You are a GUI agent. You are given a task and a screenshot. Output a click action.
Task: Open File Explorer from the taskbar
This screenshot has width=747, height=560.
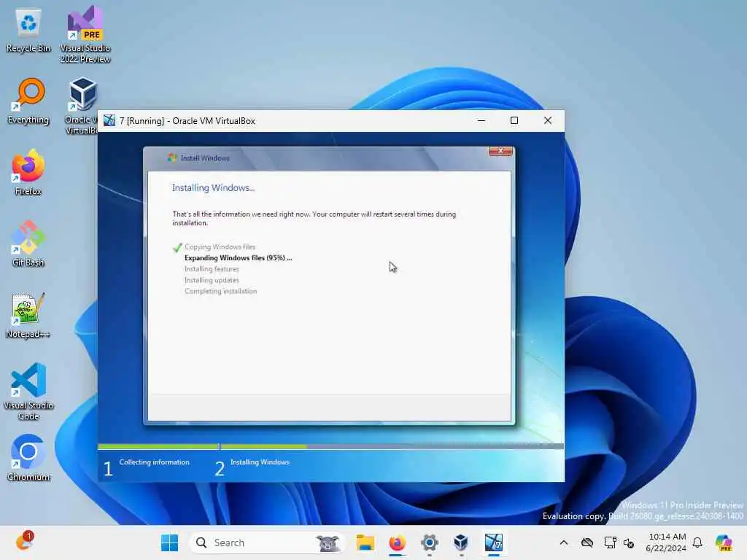[x=365, y=542]
